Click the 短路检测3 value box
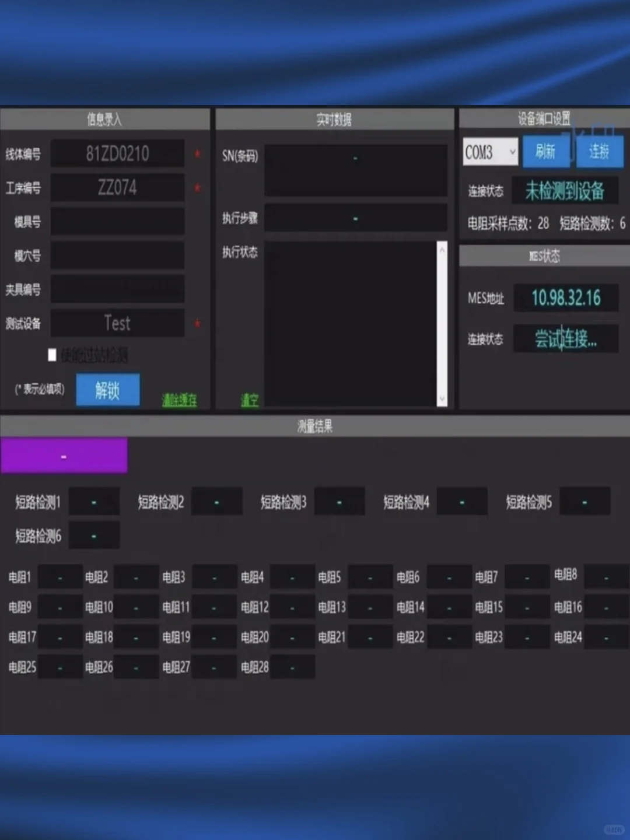 click(339, 502)
